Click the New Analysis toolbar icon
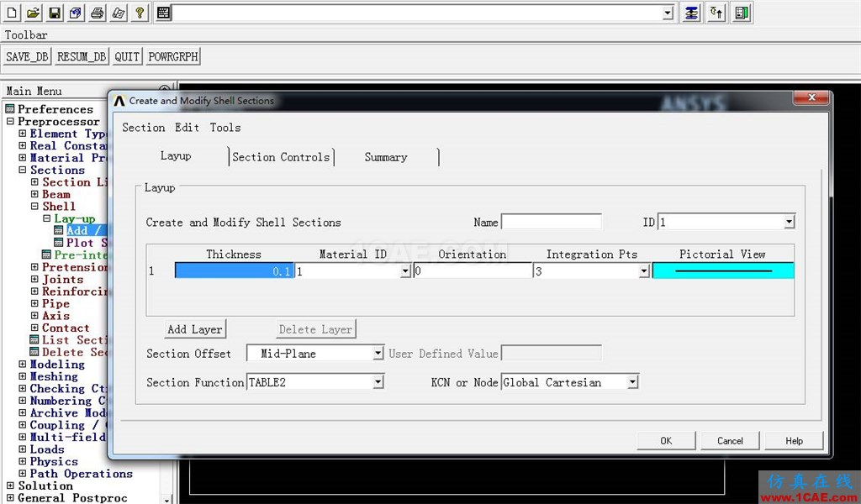This screenshot has width=861, height=504. [x=12, y=12]
